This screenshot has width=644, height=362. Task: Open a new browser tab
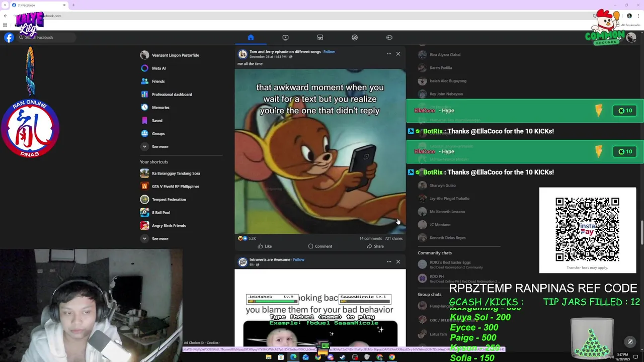coord(73,5)
